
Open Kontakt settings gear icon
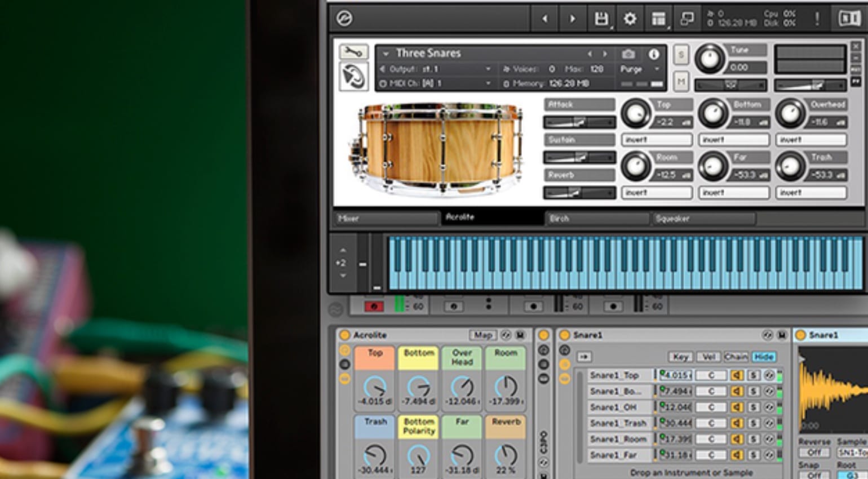pyautogui.click(x=630, y=19)
